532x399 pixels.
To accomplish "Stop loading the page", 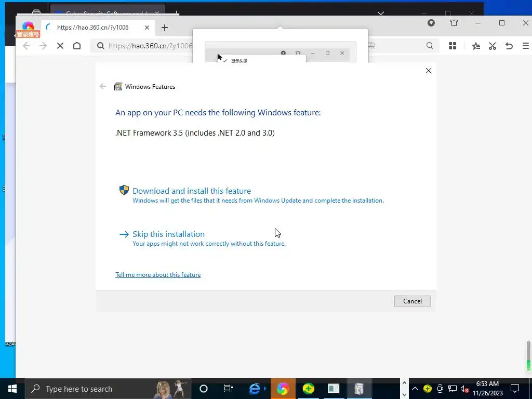I will (60, 46).
